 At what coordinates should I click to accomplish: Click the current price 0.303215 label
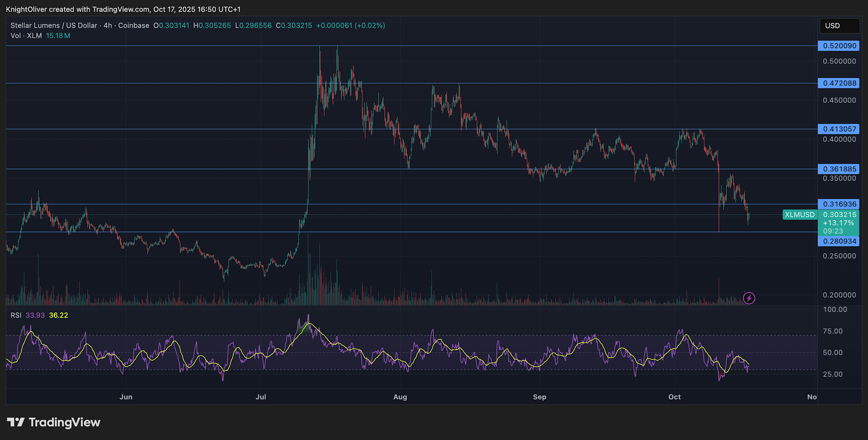tap(839, 215)
